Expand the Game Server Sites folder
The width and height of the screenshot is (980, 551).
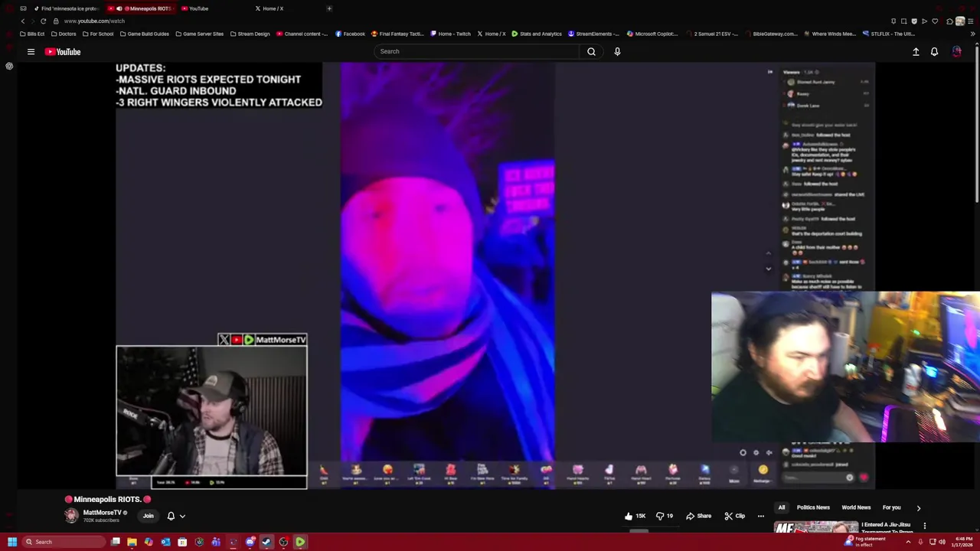[x=199, y=34]
